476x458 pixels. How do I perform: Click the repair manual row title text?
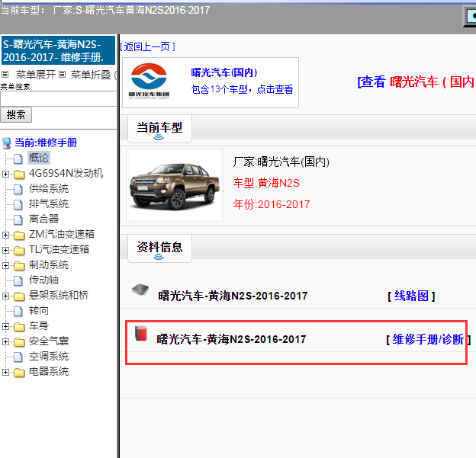point(231,339)
